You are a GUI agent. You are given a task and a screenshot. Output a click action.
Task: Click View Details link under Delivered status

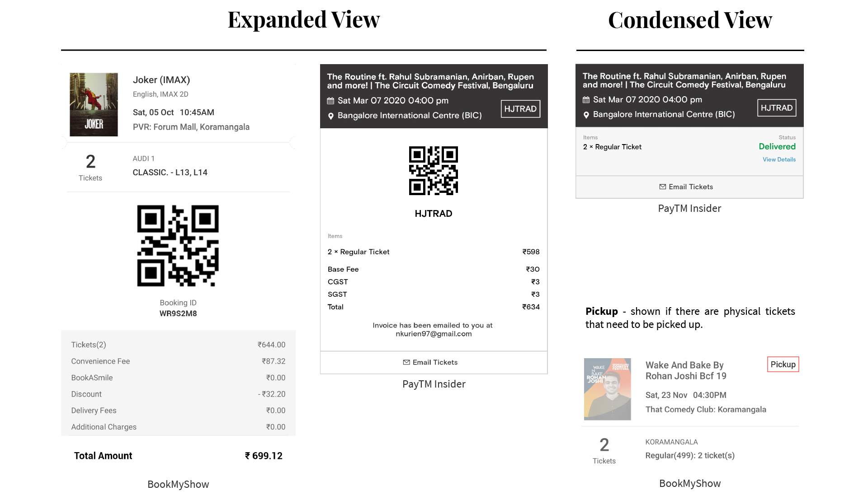[779, 159]
